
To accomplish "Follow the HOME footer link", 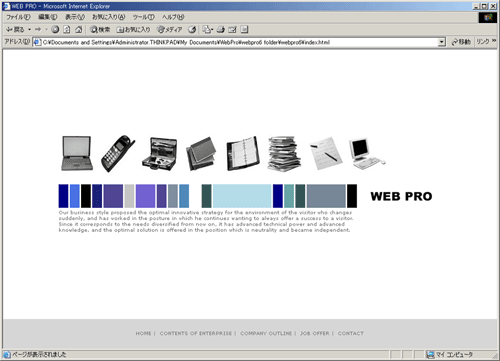I will coord(143,333).
